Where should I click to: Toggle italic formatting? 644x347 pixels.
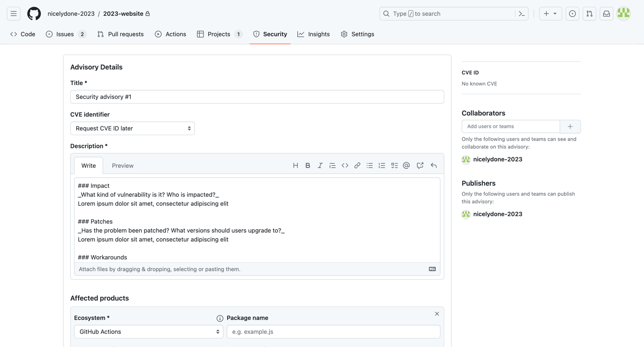coord(320,165)
